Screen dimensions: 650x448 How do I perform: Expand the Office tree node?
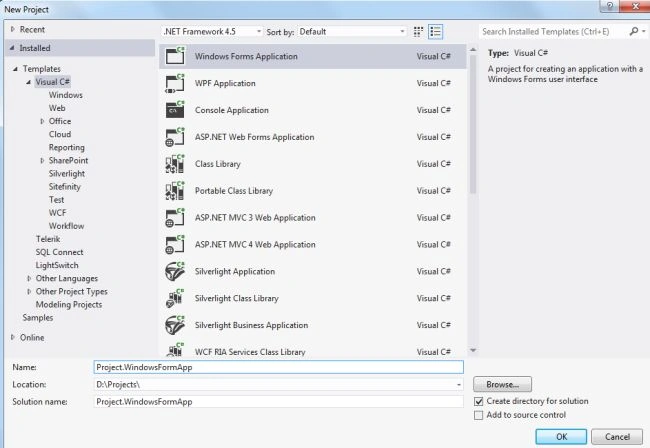(x=42, y=121)
